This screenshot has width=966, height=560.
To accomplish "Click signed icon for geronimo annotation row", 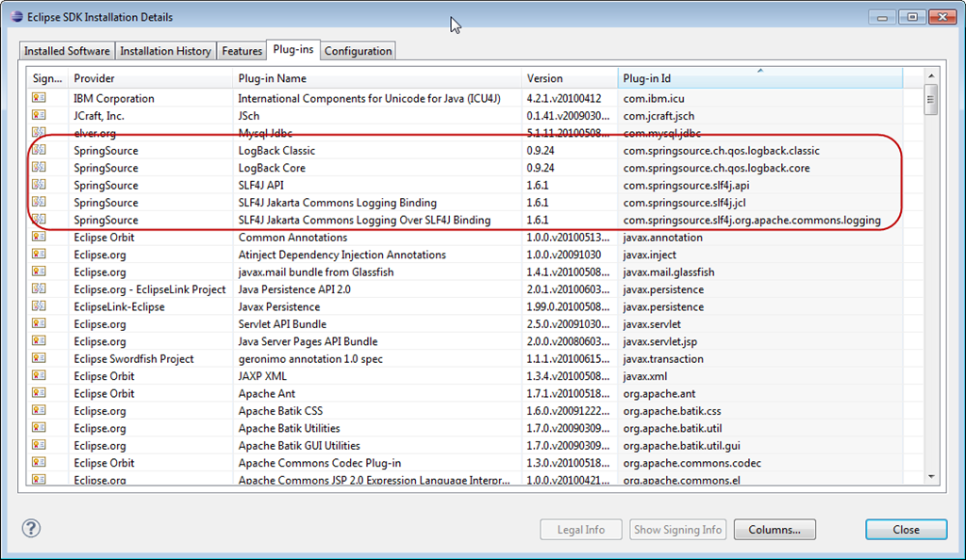I will pyautogui.click(x=39, y=358).
